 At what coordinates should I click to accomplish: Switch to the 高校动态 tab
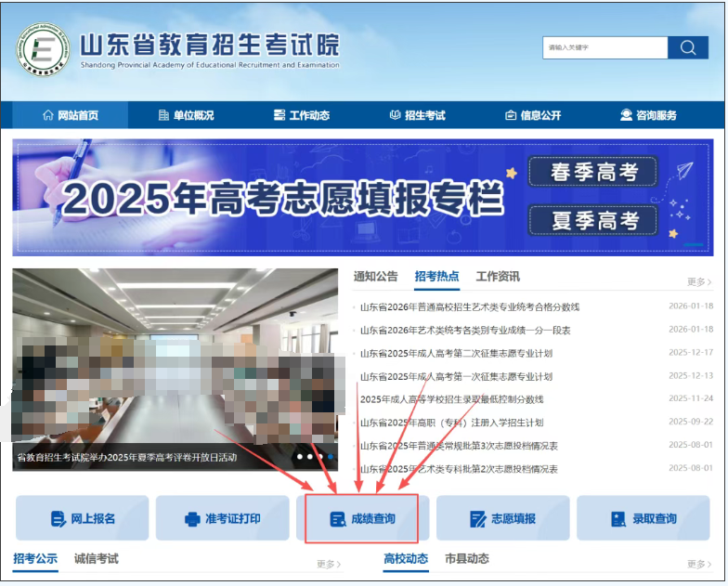tap(406, 558)
